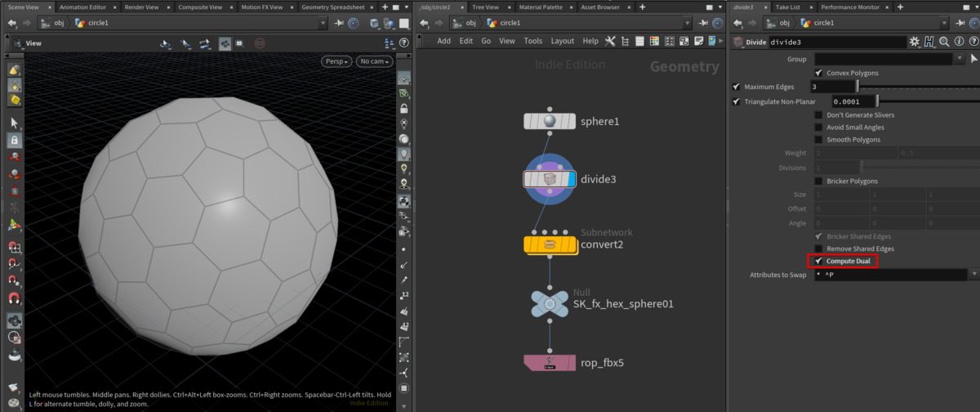Image resolution: width=980 pixels, height=412 pixels.
Task: Click the tumble view tool in the viewport header
Action: coord(166,43)
